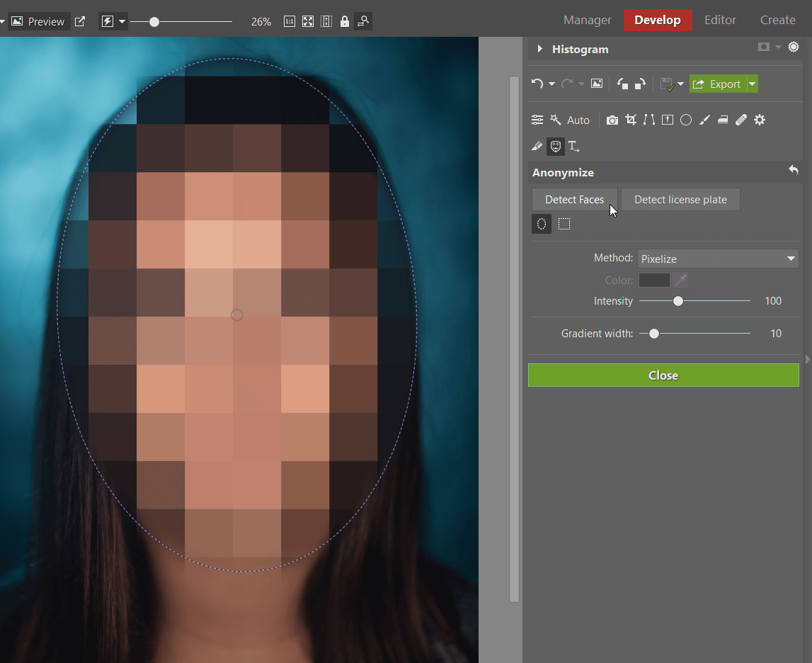This screenshot has width=812, height=663.
Task: Click the color eyedropper icon
Action: (681, 280)
